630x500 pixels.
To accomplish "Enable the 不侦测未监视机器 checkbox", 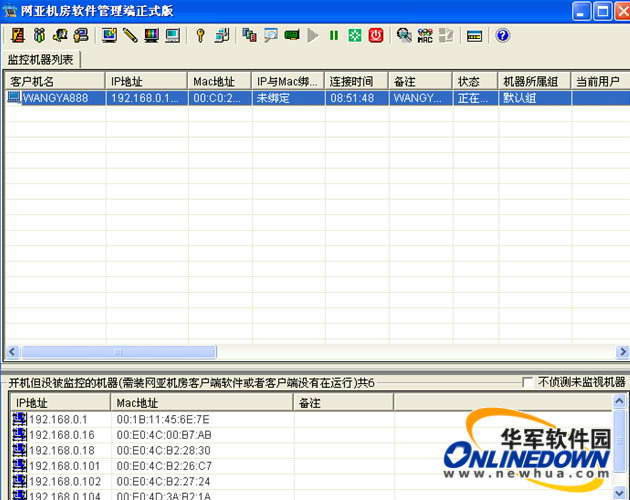I will (x=528, y=382).
